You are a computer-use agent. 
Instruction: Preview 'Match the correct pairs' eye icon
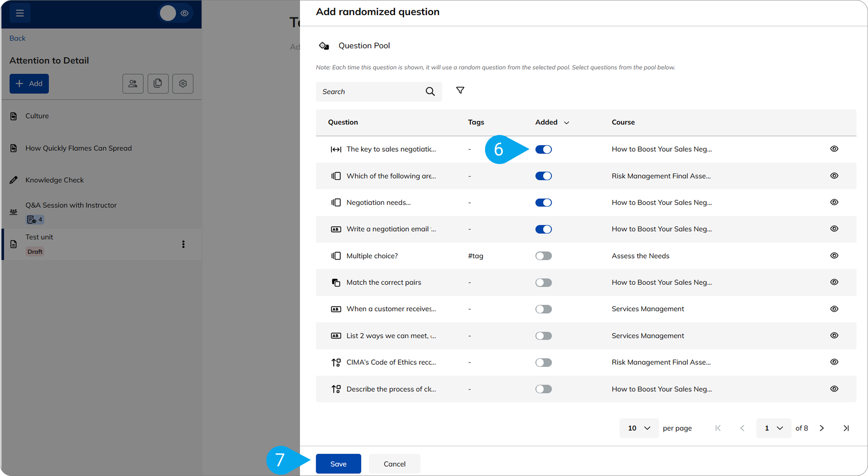[834, 282]
